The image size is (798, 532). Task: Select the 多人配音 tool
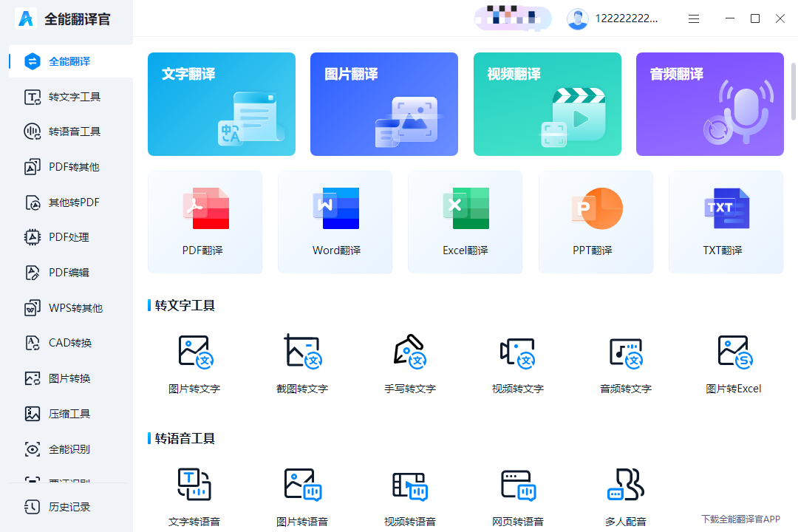[x=625, y=494]
